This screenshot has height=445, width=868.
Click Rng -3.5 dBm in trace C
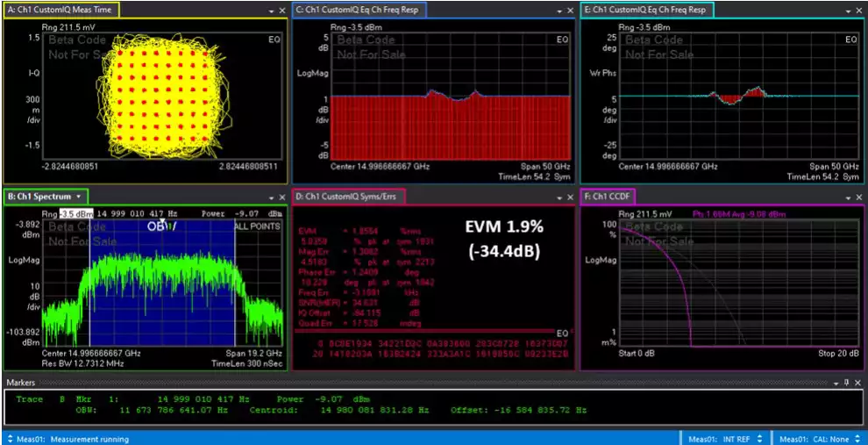356,26
